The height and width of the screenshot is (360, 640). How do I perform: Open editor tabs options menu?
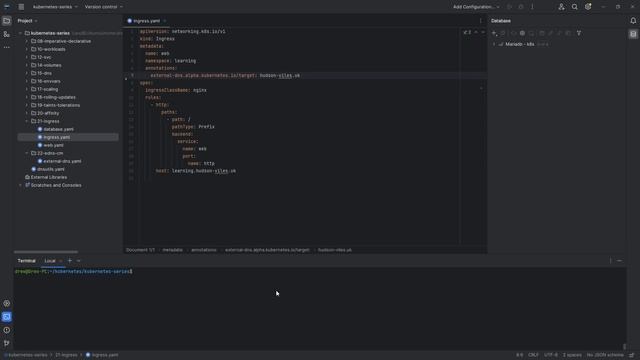(x=480, y=21)
